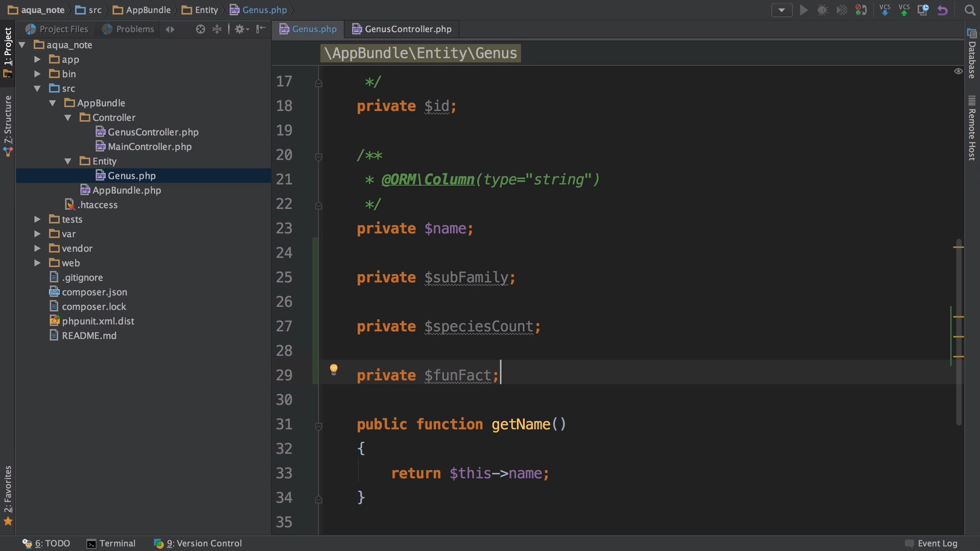Viewport: 980px width, 551px height.
Task: Click the Debug bug icon
Action: pyautogui.click(x=822, y=10)
